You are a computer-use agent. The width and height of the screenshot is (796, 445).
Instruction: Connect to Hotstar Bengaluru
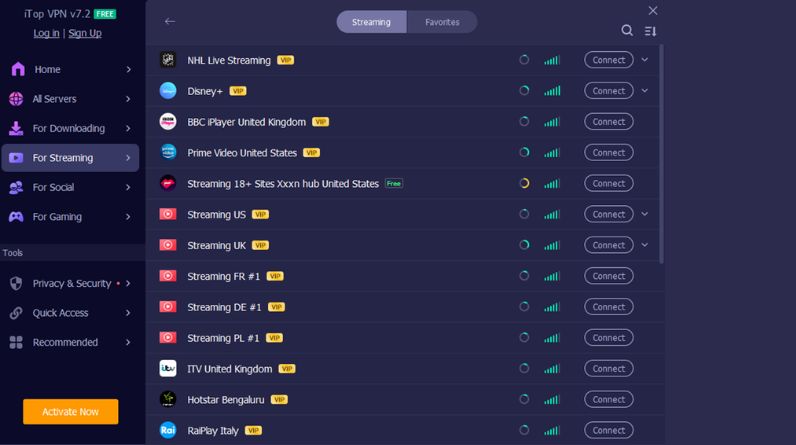(x=609, y=399)
